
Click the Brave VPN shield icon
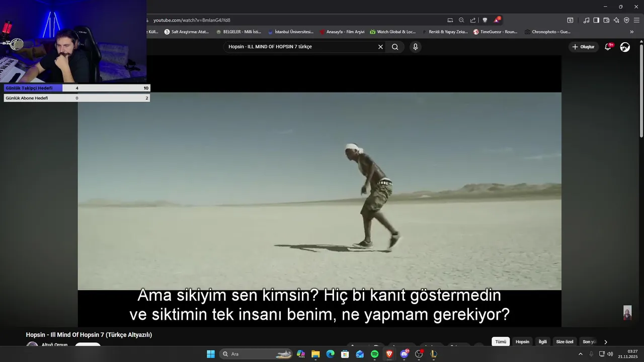tap(626, 20)
